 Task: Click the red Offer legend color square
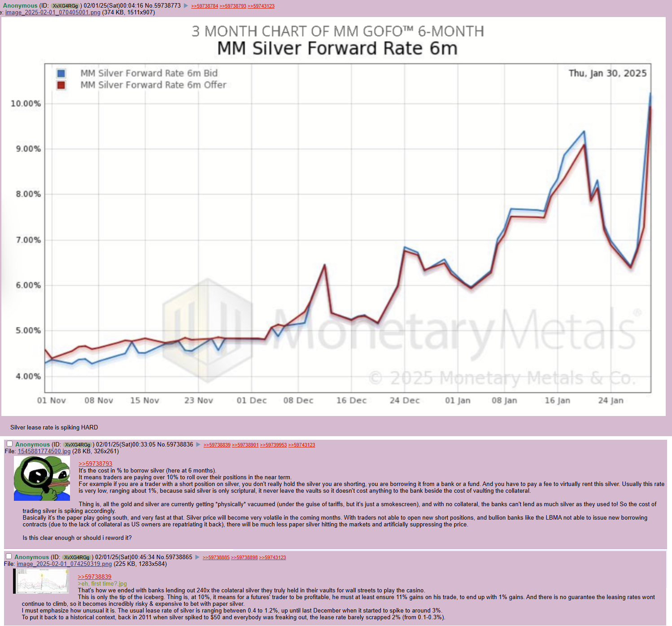click(61, 85)
